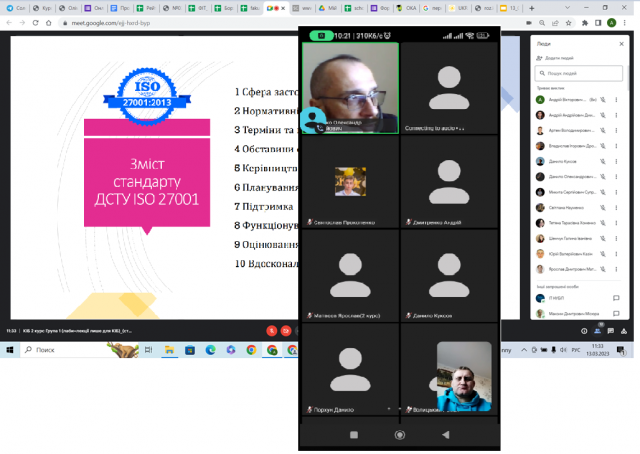Click camera indicator icon in address bar
This screenshot has width=640, height=454.
(529, 23)
